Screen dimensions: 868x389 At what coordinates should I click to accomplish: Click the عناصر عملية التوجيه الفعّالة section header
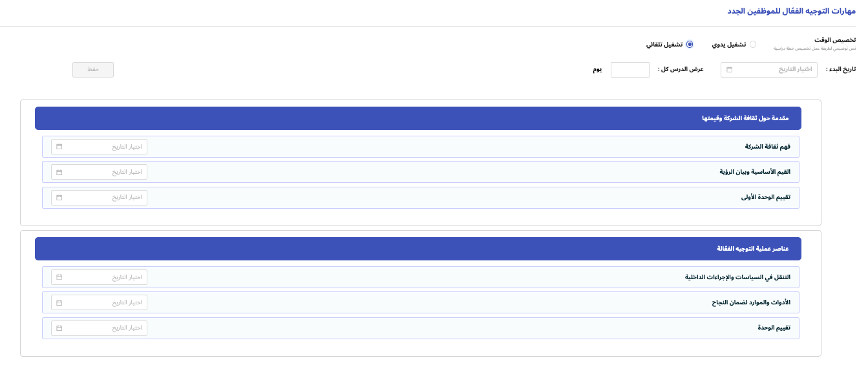[x=418, y=249]
